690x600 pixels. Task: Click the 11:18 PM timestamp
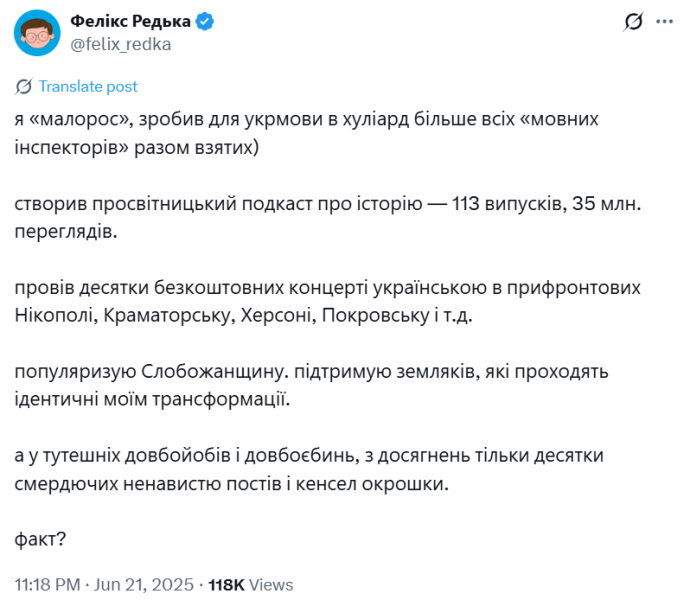coord(46,584)
